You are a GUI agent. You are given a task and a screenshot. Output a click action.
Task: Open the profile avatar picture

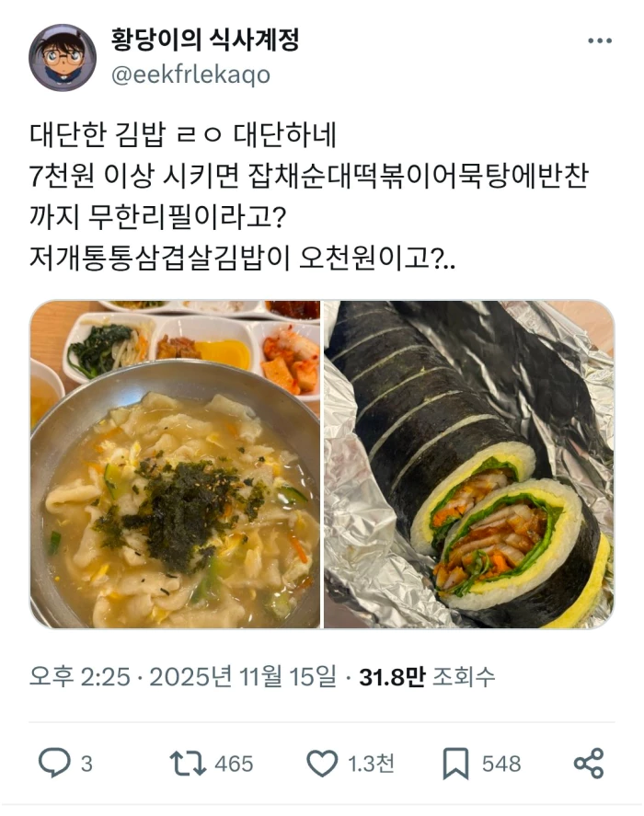coord(62,57)
